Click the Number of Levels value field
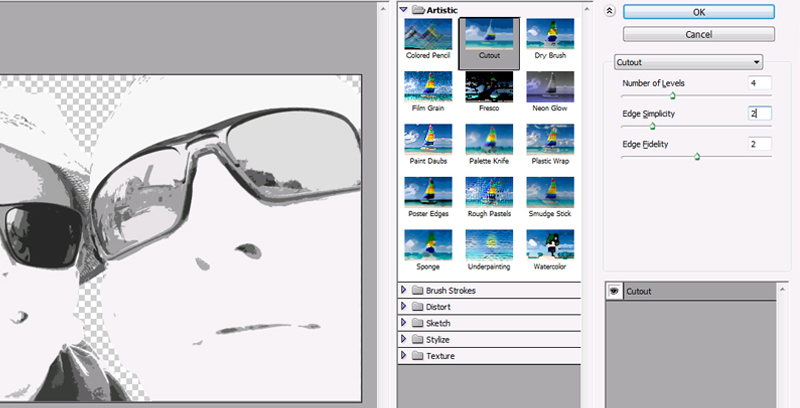The width and height of the screenshot is (800, 408). [760, 83]
